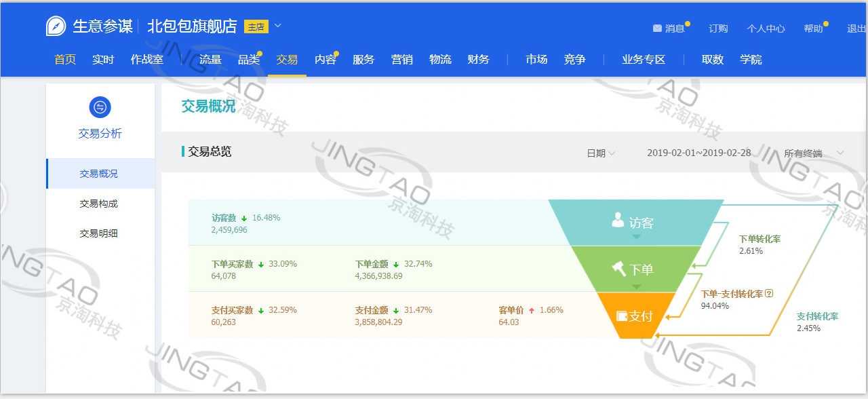Click the 支付 wallet icon in funnel
868x399 pixels.
click(621, 316)
